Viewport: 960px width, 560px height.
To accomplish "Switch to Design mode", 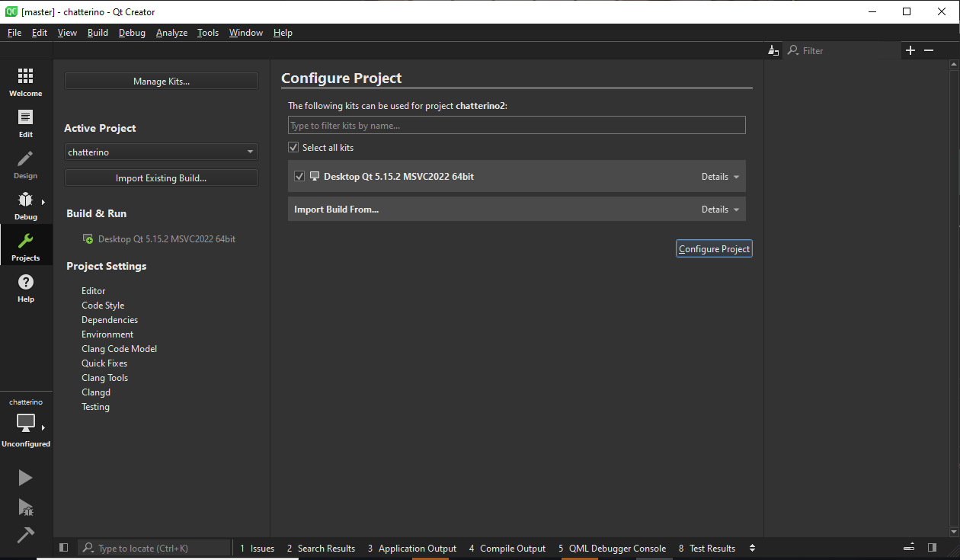I will coord(26,165).
